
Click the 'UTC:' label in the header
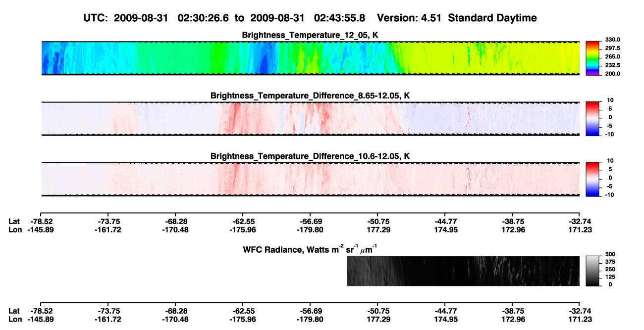95,18
